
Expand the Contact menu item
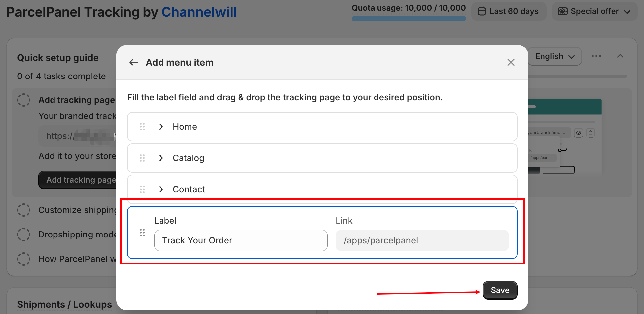coord(161,189)
